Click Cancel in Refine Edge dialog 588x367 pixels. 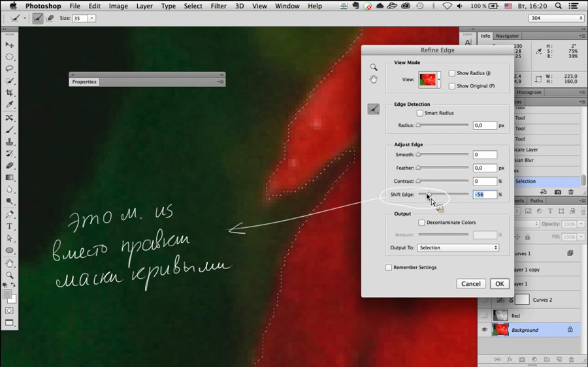470,284
